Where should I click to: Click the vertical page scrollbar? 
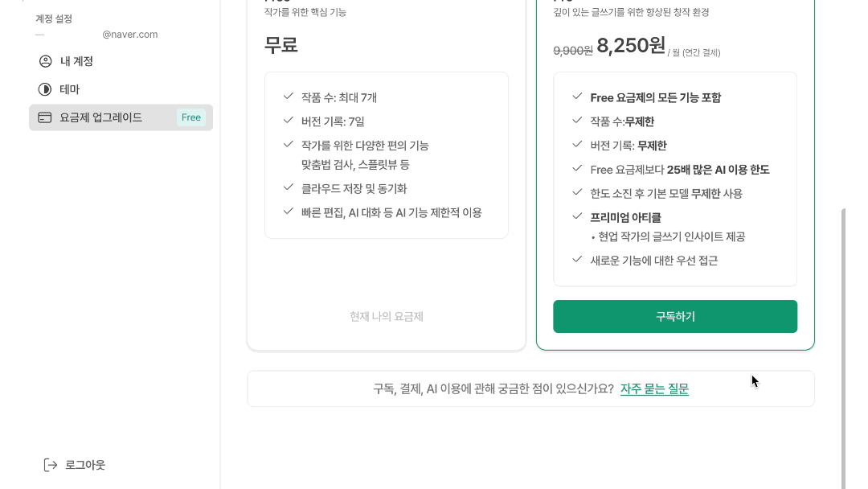(843, 348)
